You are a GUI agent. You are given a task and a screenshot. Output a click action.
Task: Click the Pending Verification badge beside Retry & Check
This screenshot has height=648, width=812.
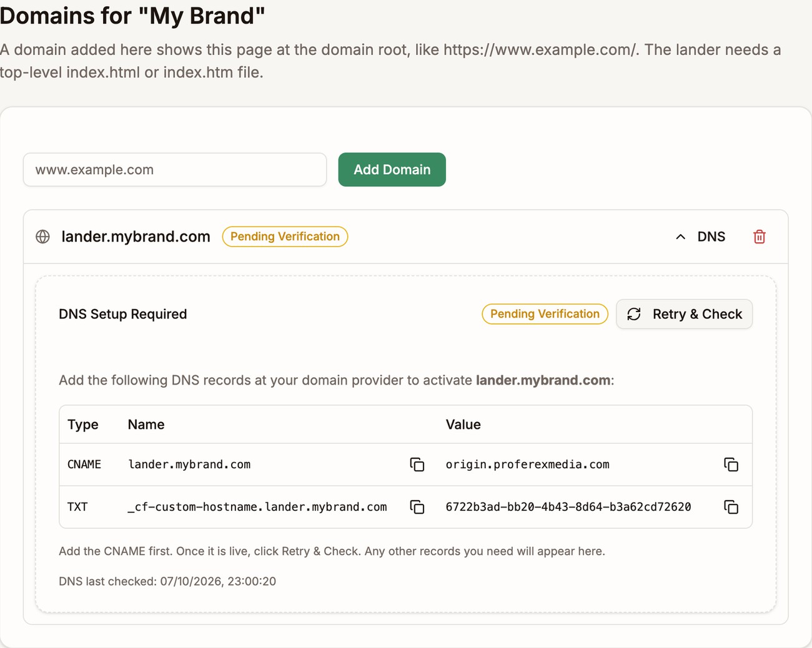point(545,314)
